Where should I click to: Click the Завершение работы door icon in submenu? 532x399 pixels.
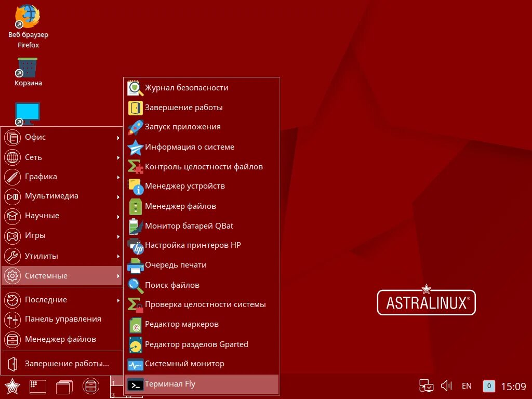point(135,108)
